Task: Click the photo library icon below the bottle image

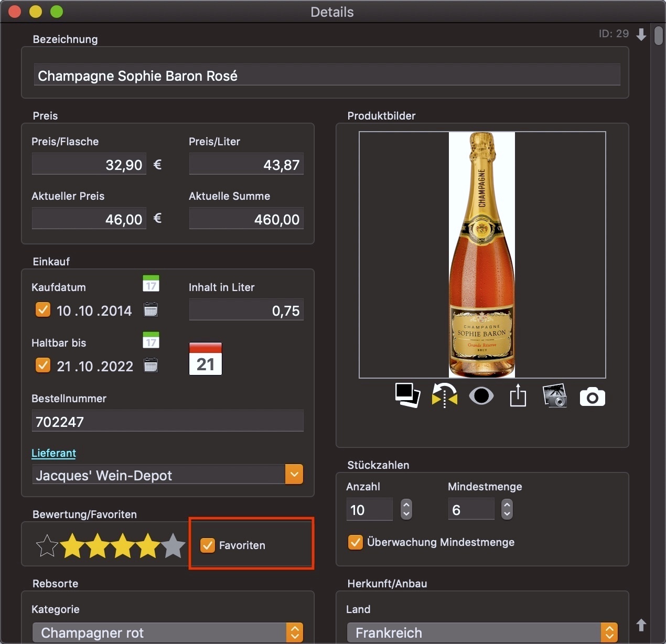Action: coord(555,395)
